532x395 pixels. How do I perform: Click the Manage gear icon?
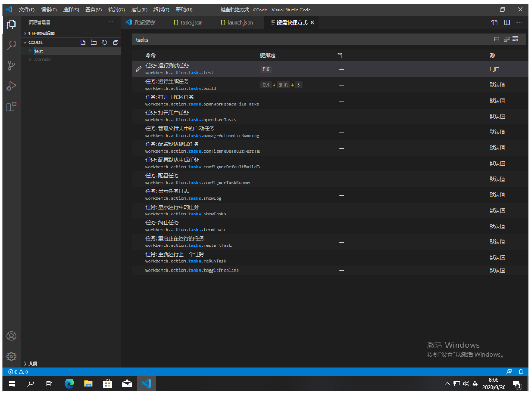[11, 357]
